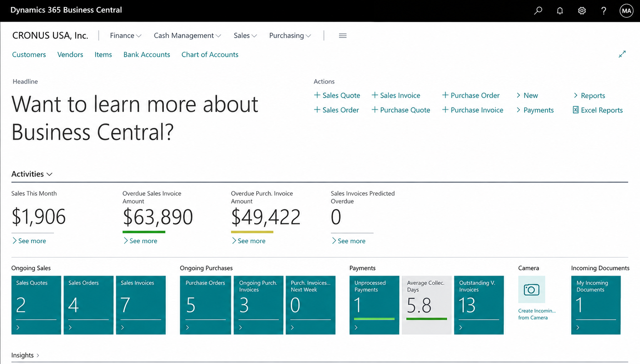Screen dimensions: 640x364
Task: Create a new Sales Quote
Action: tap(337, 95)
